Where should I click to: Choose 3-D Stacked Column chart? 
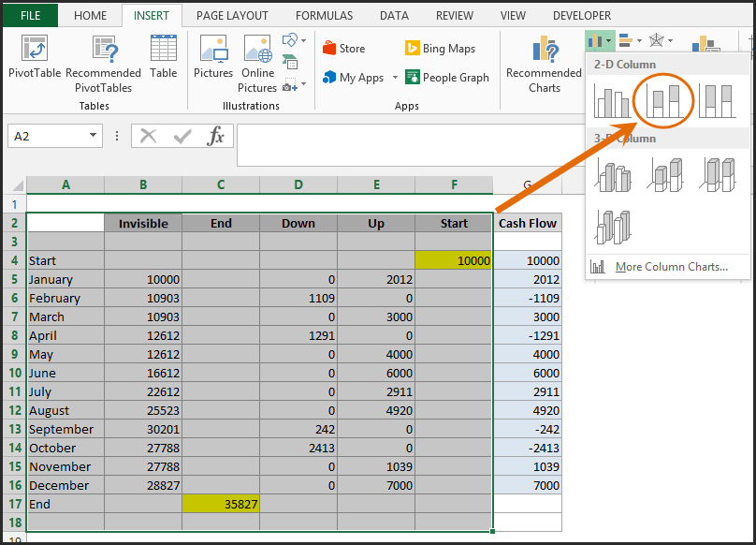[665, 175]
